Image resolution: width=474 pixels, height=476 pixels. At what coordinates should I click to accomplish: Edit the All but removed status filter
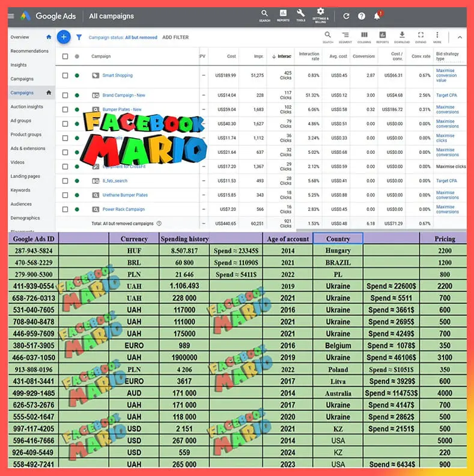pos(123,37)
